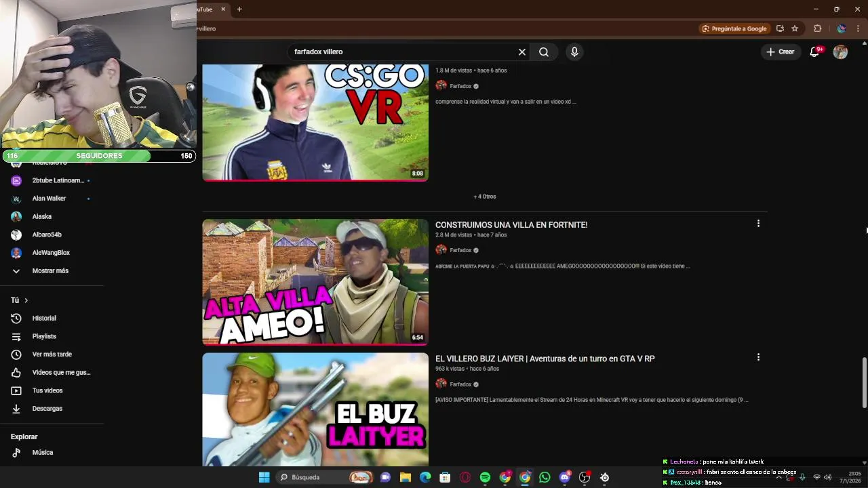The height and width of the screenshot is (488, 868).
Task: Click the page vertical scrollbar thumb
Action: coord(864,383)
